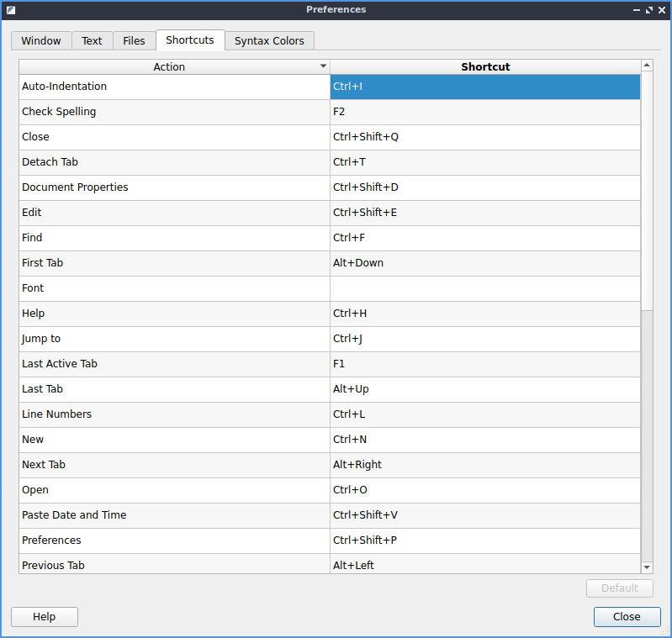This screenshot has height=638, width=672.
Task: Switch to the Window tab
Action: pyautogui.click(x=40, y=40)
